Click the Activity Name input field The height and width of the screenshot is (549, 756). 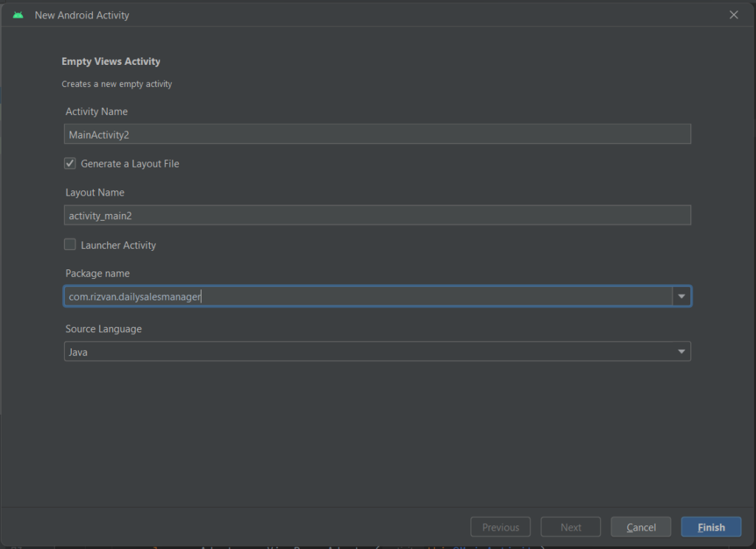377,134
